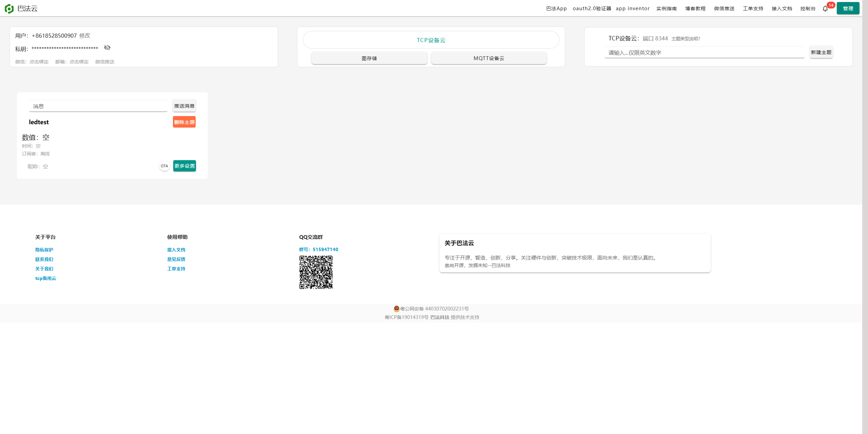Focus the 消息 input field
Image resolution: width=868 pixels, height=434 pixels.
pos(98,106)
